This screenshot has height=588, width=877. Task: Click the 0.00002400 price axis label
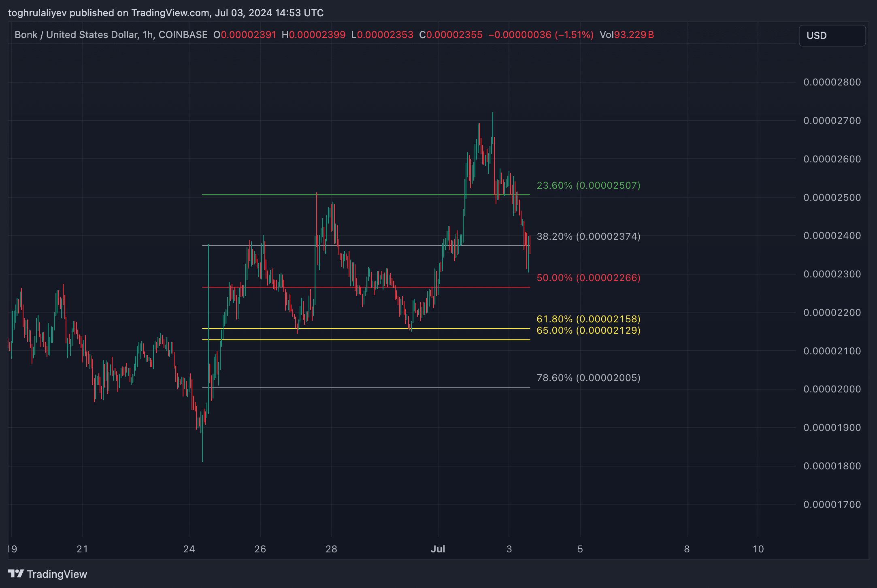click(832, 236)
